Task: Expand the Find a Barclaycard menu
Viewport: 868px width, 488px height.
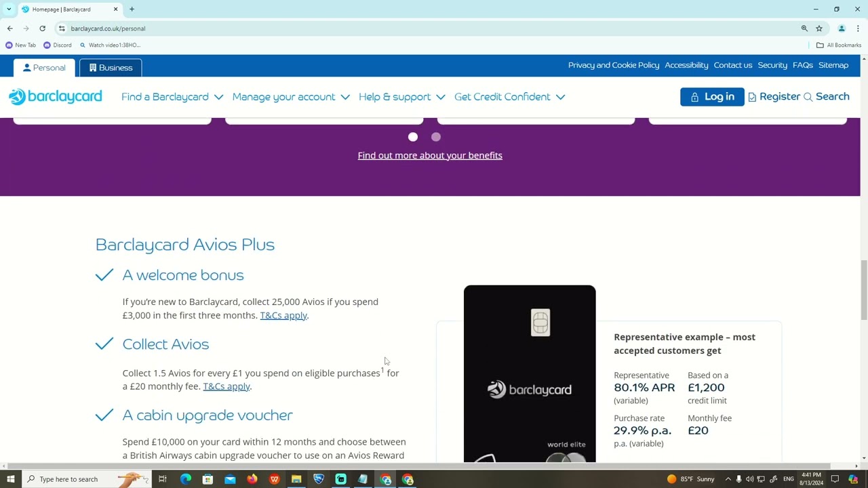Action: pos(172,97)
